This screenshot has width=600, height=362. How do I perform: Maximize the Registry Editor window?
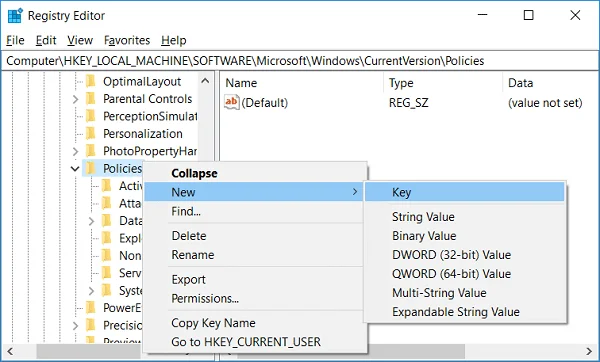528,15
